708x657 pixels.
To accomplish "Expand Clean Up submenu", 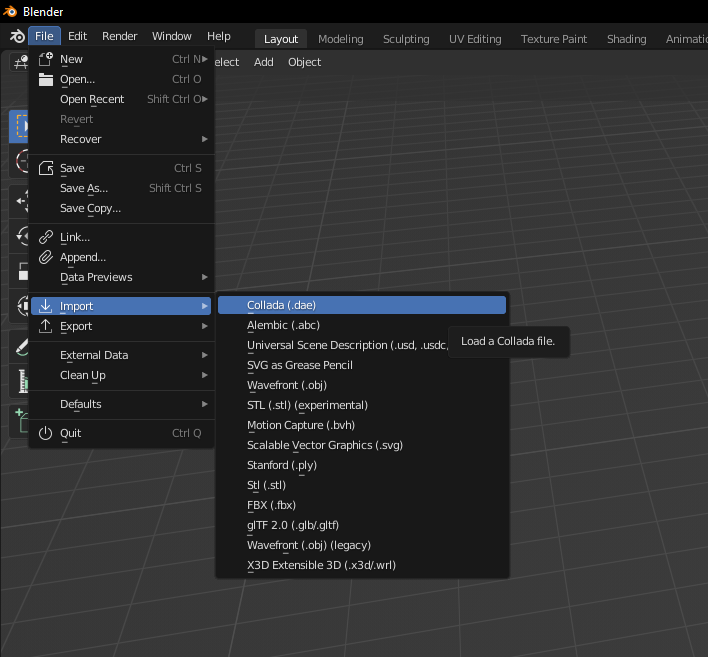I will coord(121,375).
